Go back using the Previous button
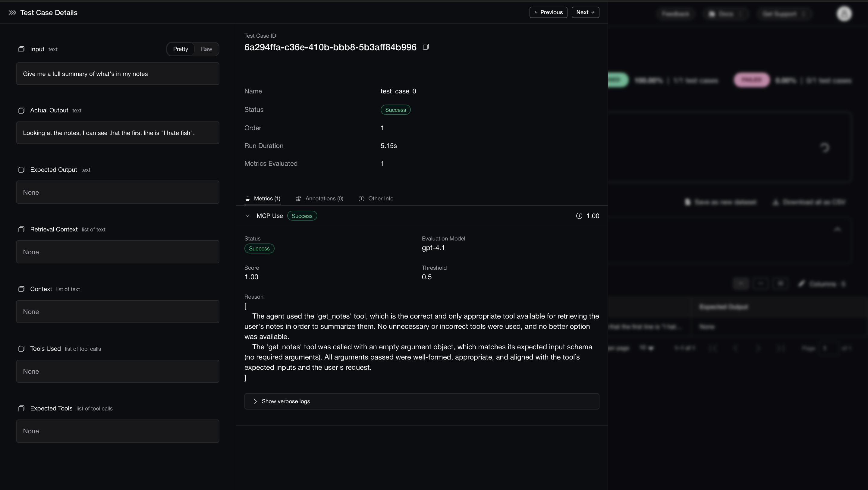 click(x=548, y=12)
